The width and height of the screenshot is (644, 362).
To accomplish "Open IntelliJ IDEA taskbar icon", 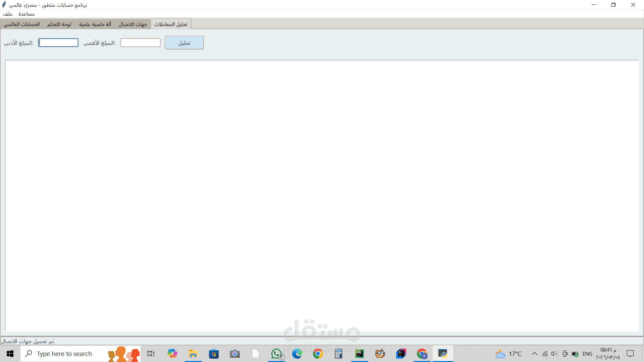I will coord(401,354).
